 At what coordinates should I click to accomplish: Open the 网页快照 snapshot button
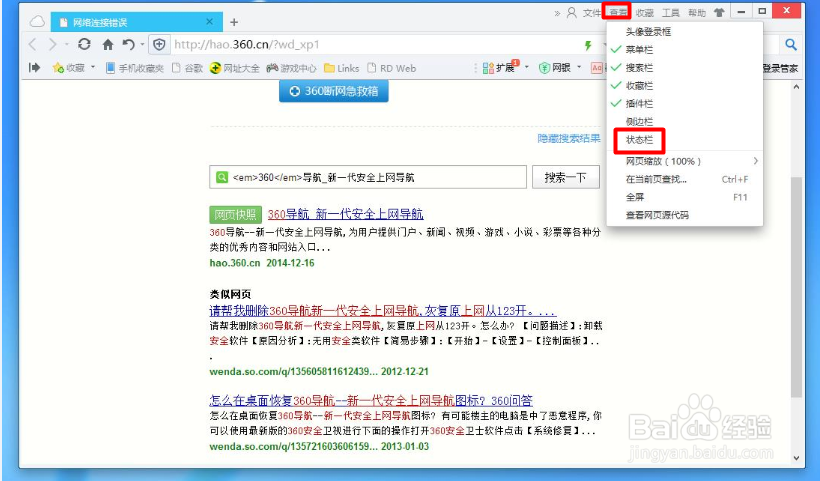[235, 214]
